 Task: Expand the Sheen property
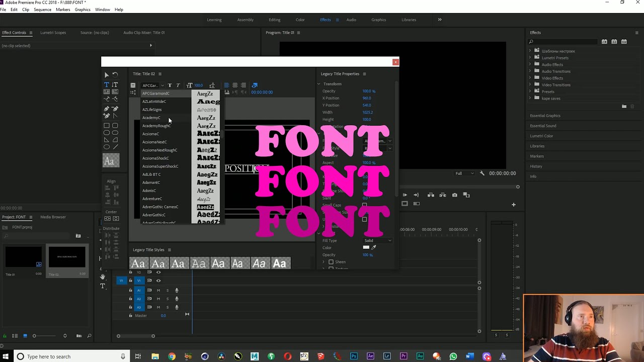tap(324, 262)
